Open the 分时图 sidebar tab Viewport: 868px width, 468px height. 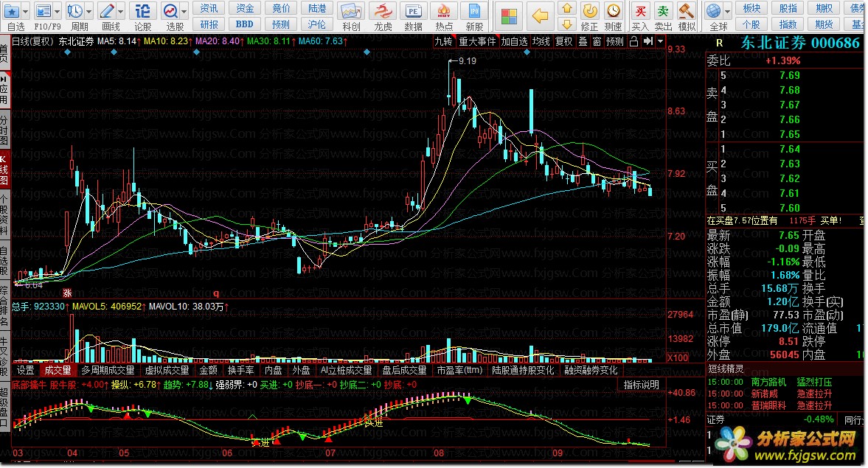coord(4,130)
